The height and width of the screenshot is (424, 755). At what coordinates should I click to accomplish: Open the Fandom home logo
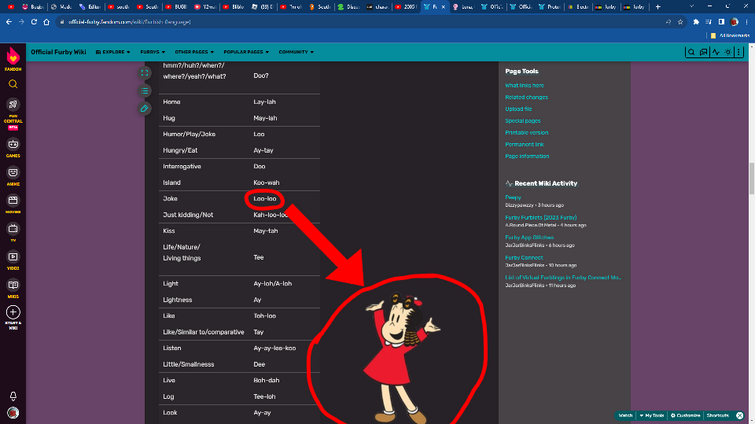[13, 59]
